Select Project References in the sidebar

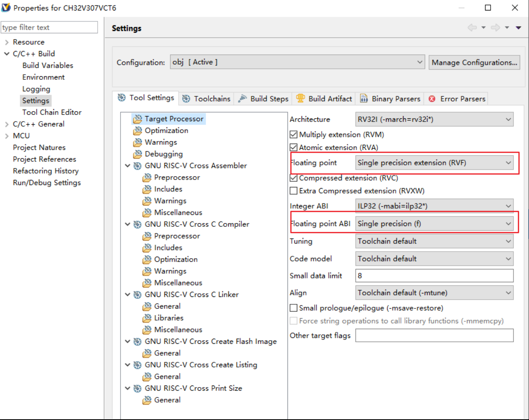(x=45, y=159)
